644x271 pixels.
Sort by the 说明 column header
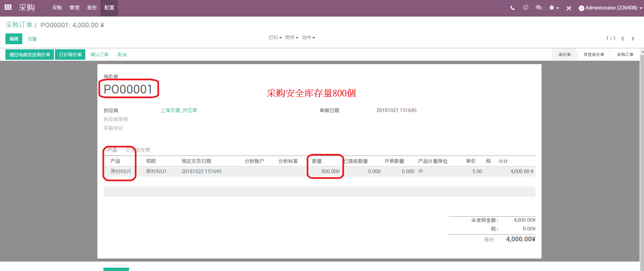point(151,161)
